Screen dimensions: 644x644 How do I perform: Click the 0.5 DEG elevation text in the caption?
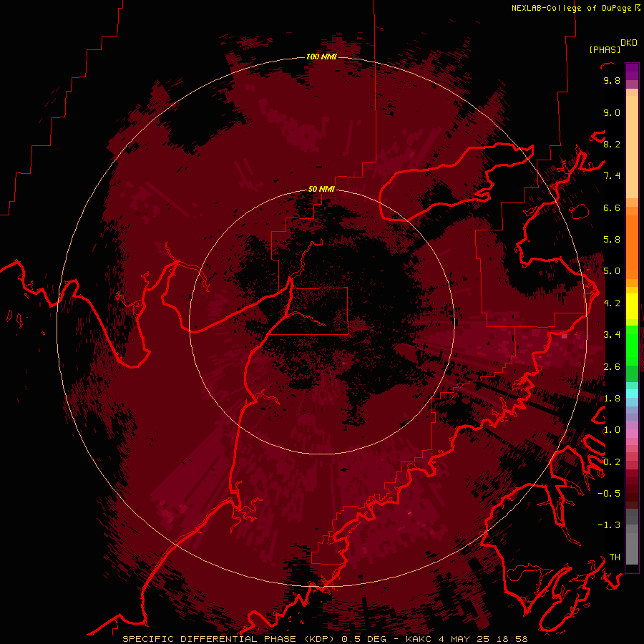pyautogui.click(x=364, y=639)
